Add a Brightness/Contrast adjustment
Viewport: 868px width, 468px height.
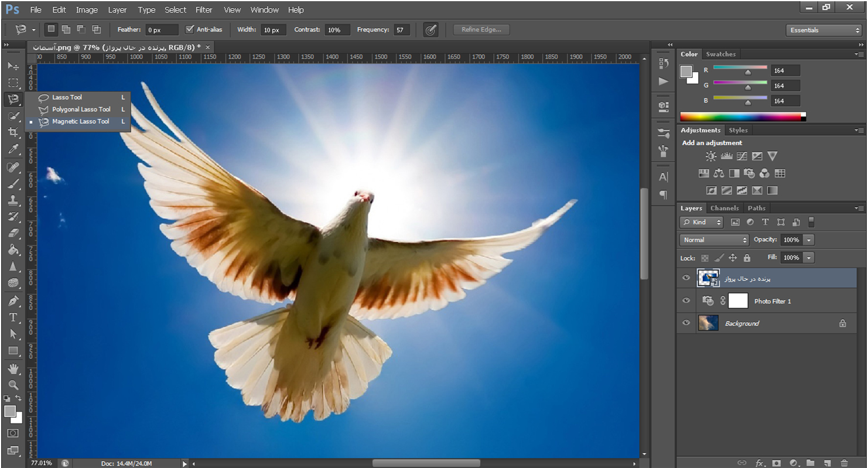[710, 156]
